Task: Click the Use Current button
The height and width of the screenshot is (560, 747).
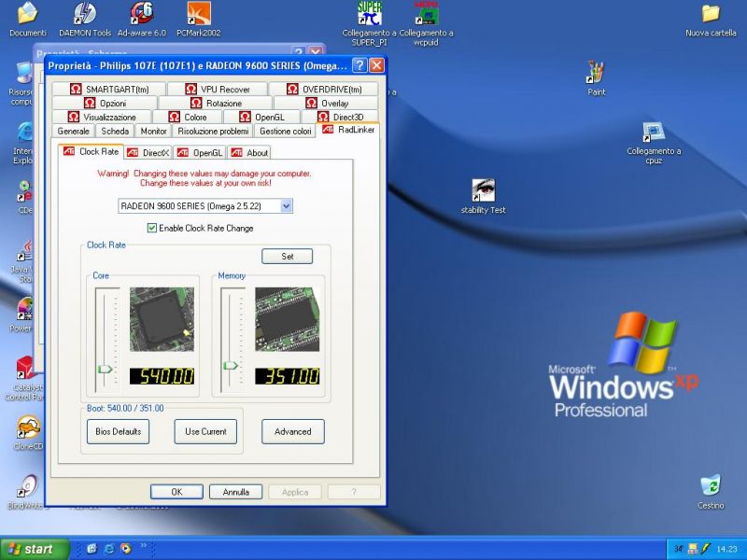Action: 205,431
